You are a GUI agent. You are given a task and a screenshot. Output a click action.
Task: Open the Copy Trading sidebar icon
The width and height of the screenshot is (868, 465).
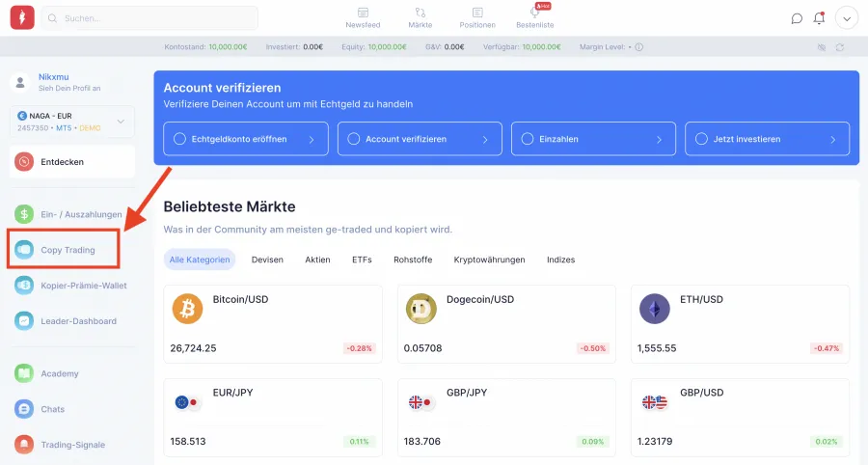tap(24, 250)
